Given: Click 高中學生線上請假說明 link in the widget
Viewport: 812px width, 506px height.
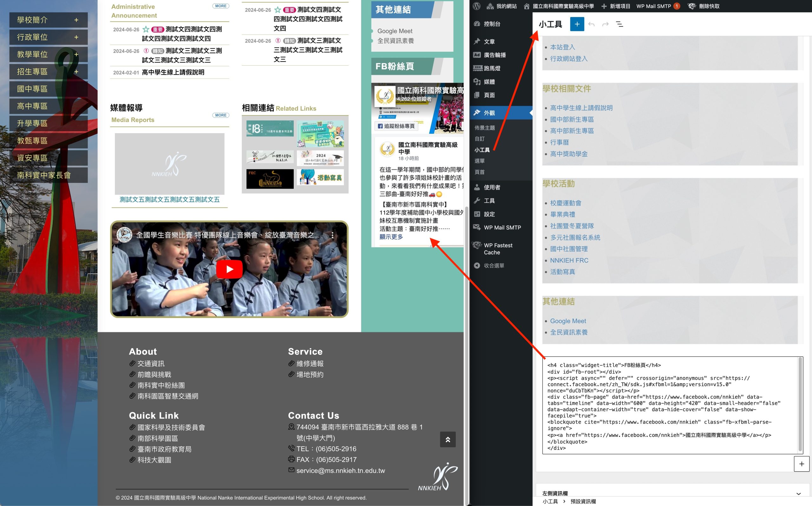Looking at the screenshot, I should pos(581,108).
